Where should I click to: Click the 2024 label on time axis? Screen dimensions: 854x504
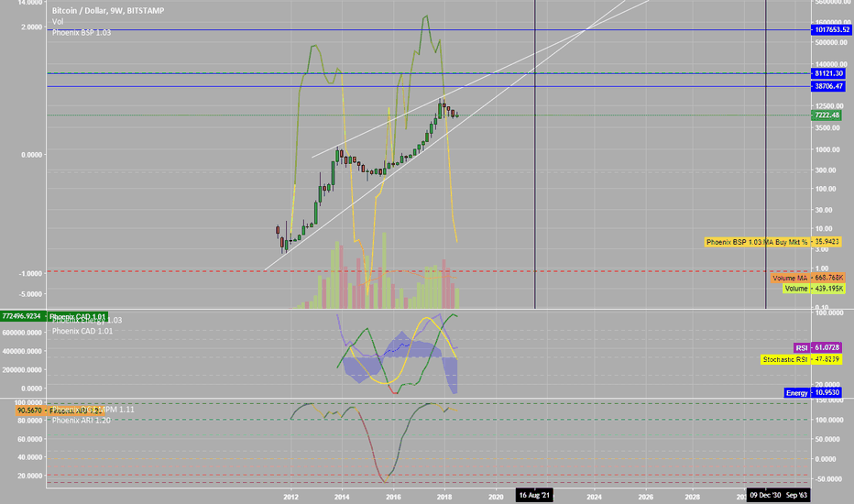[594, 497]
